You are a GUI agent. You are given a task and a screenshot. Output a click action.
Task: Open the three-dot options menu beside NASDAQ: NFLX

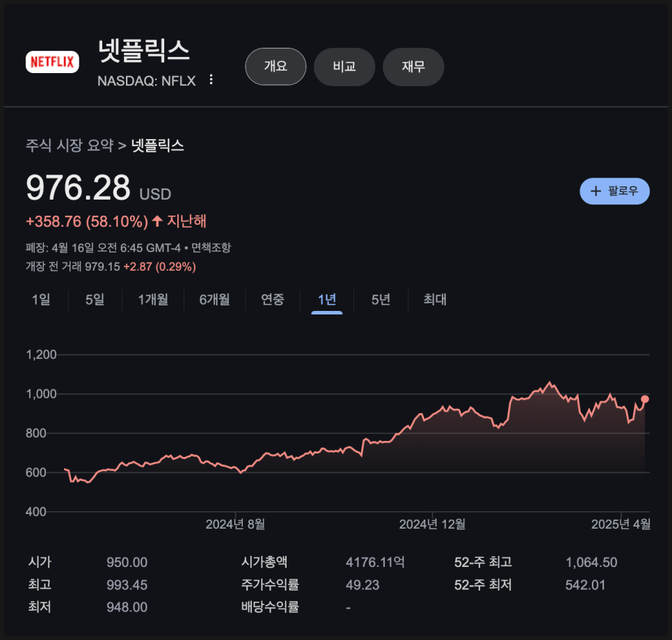(210, 80)
